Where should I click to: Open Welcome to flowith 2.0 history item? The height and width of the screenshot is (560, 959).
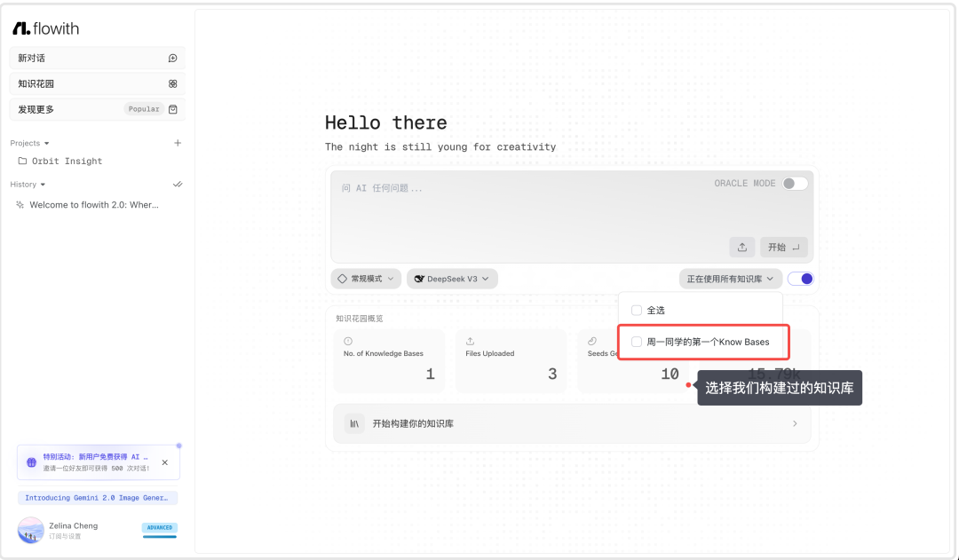93,205
